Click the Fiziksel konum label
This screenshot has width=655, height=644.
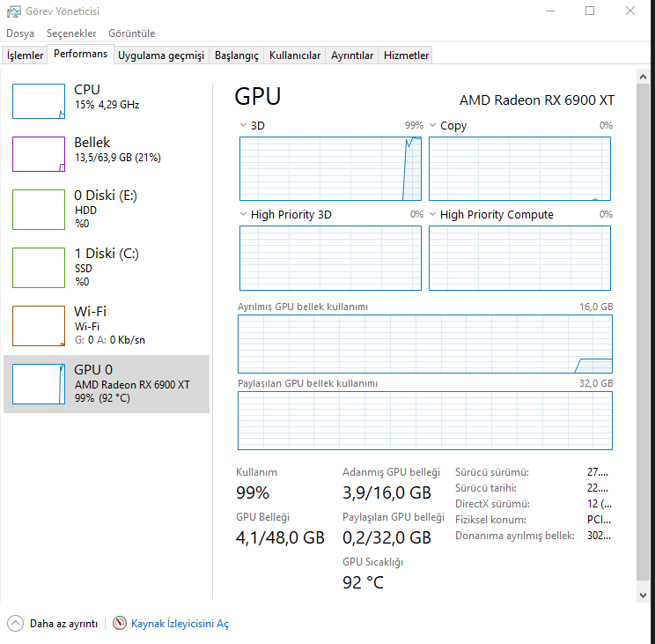pos(490,520)
